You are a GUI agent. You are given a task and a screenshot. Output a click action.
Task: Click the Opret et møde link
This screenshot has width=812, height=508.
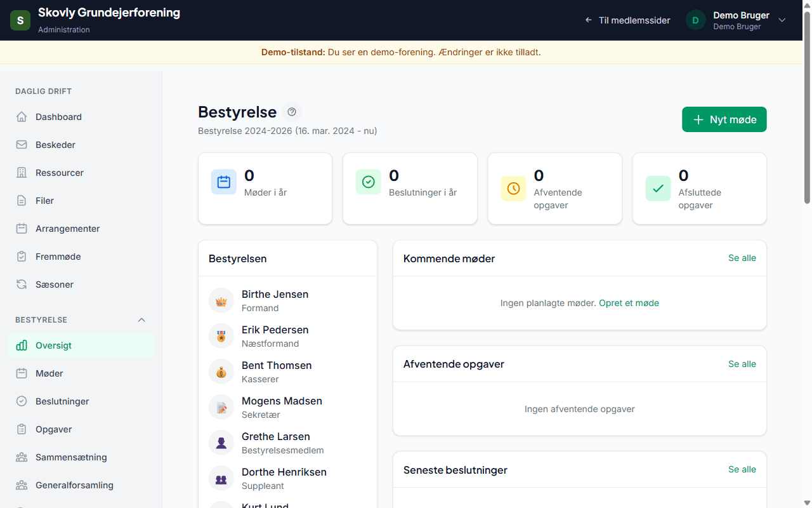click(629, 303)
